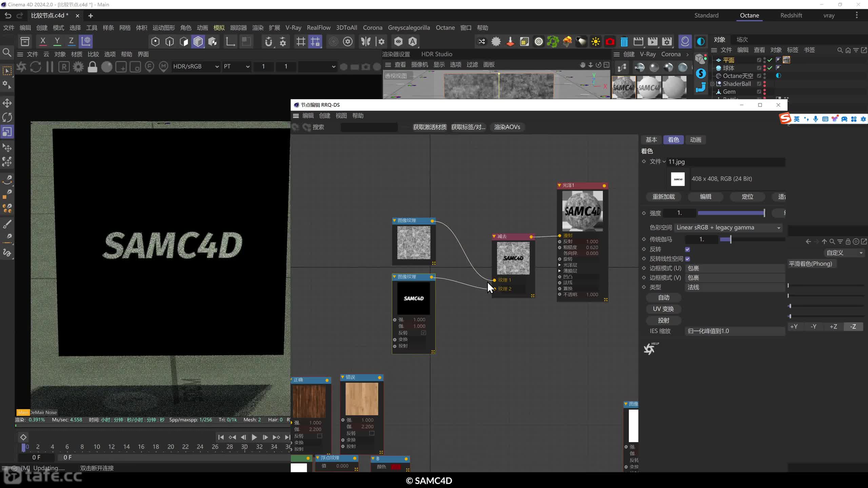868x488 pixels.
Task: Click the 获取激活材质 button
Action: [430, 127]
